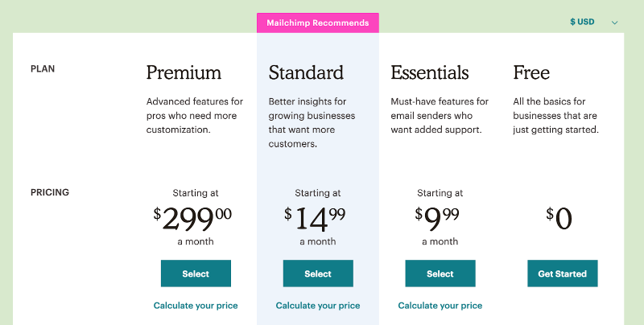Click the Free plan heading

[x=531, y=72]
